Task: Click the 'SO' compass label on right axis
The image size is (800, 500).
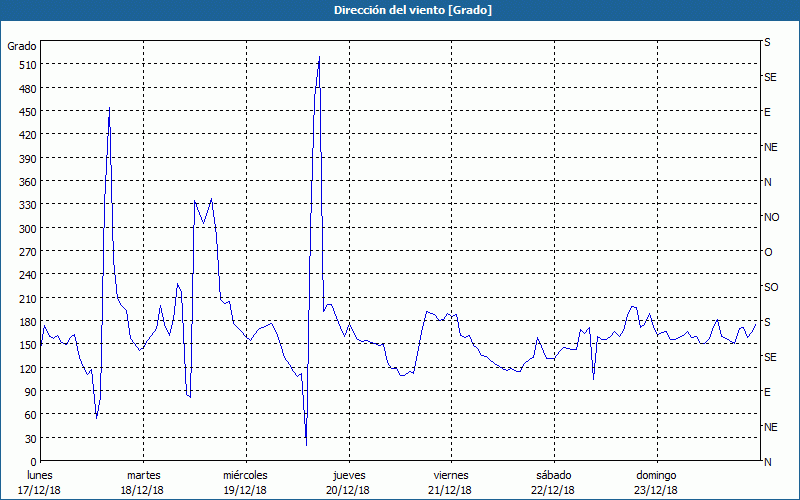Action: 771,287
